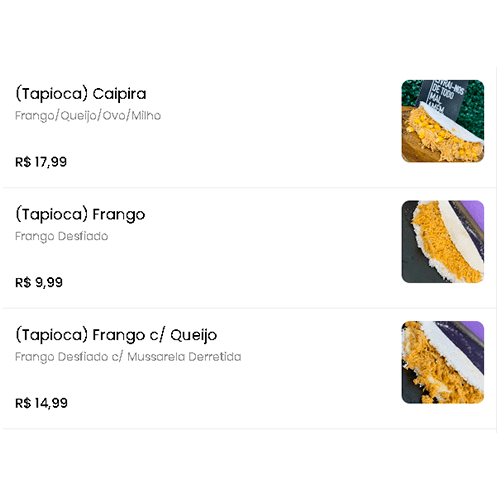Select the (Tapioca) Frango c/ Queijo title

point(116,335)
